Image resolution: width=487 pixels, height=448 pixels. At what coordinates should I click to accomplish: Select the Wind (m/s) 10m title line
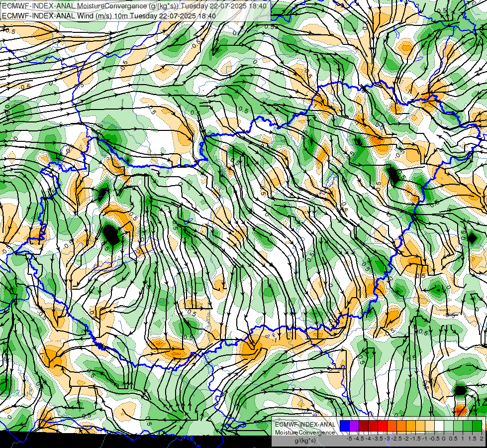pyautogui.click(x=109, y=16)
